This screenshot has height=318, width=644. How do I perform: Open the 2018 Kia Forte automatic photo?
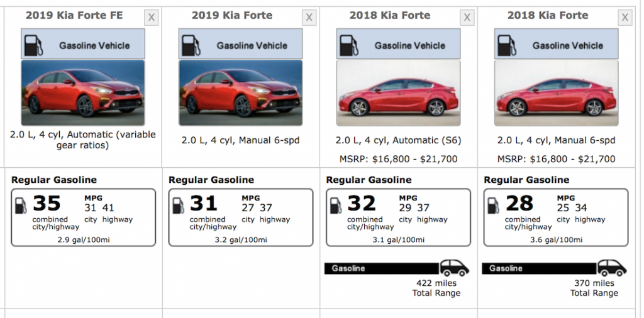pos(398,93)
